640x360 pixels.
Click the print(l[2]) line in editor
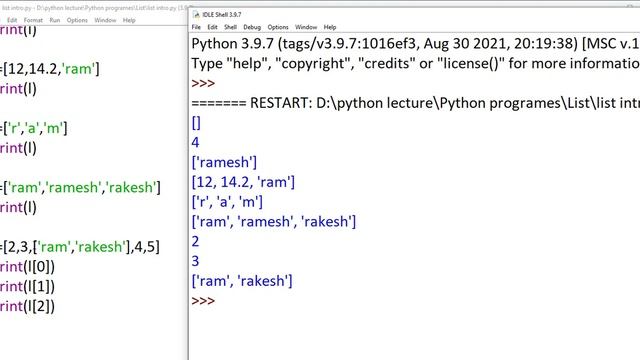(x=27, y=306)
